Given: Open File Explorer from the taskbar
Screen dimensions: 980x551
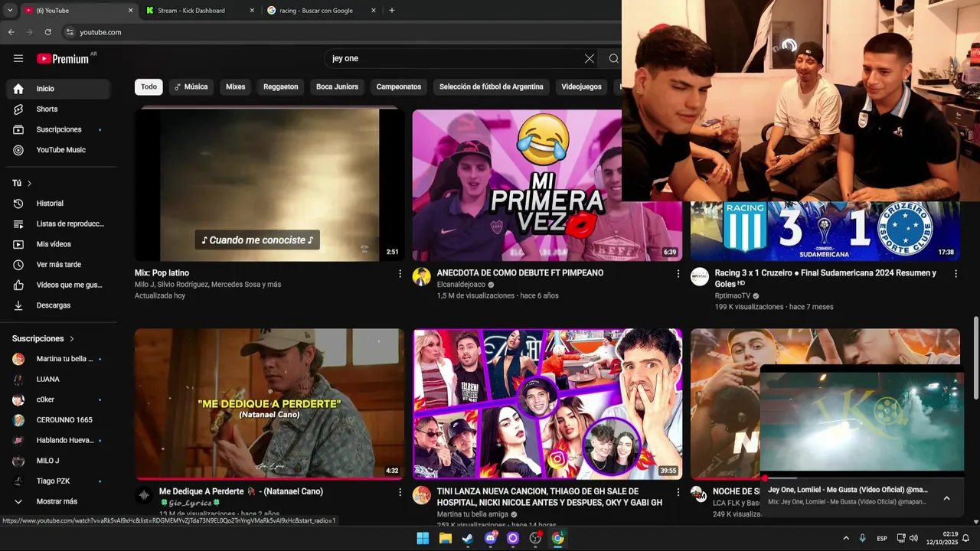Looking at the screenshot, I should pos(445,538).
